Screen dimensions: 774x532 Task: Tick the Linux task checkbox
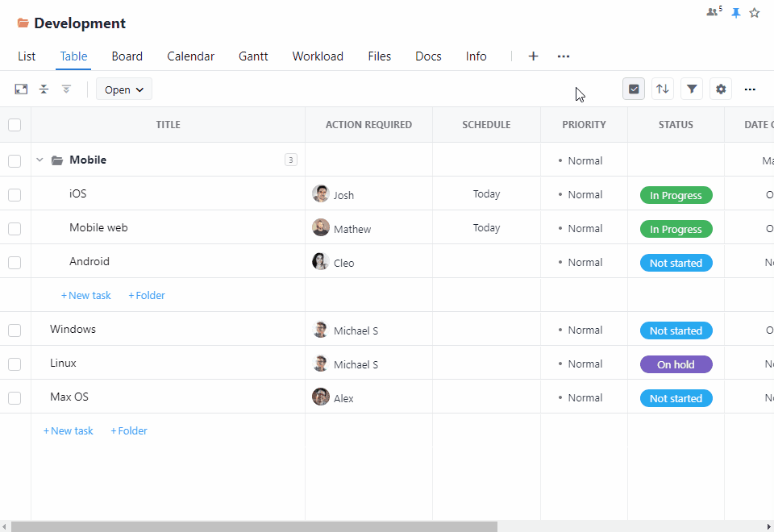[x=15, y=364]
